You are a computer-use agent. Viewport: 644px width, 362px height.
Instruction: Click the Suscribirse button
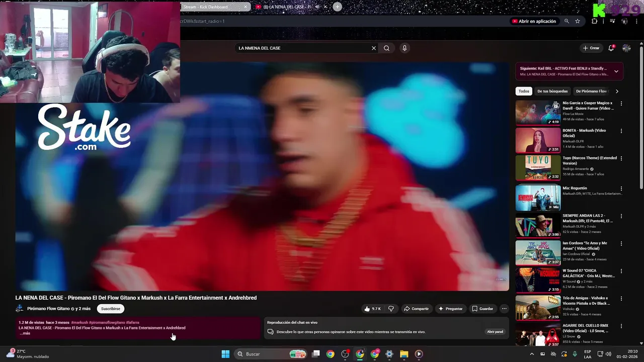(111, 309)
